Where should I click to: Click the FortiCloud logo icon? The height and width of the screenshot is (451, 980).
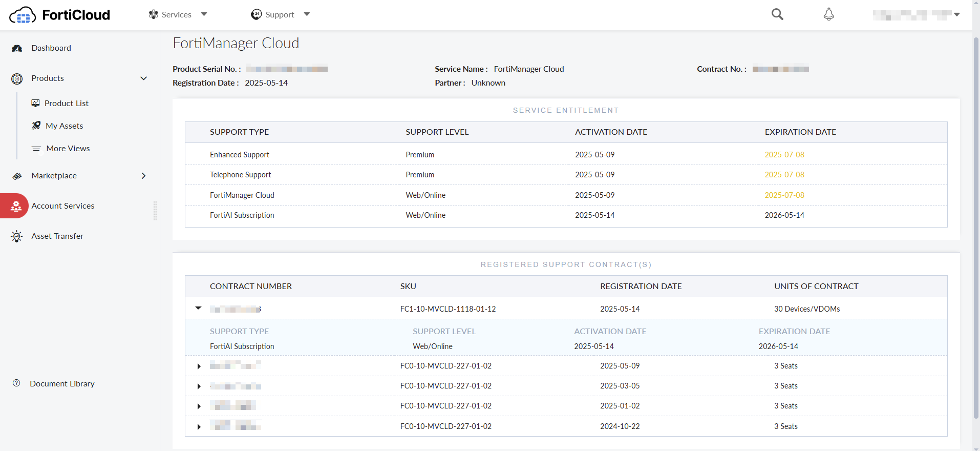(x=23, y=15)
